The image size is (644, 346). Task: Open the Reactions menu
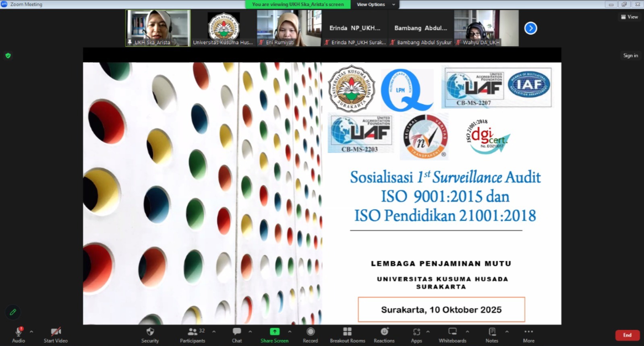click(384, 335)
